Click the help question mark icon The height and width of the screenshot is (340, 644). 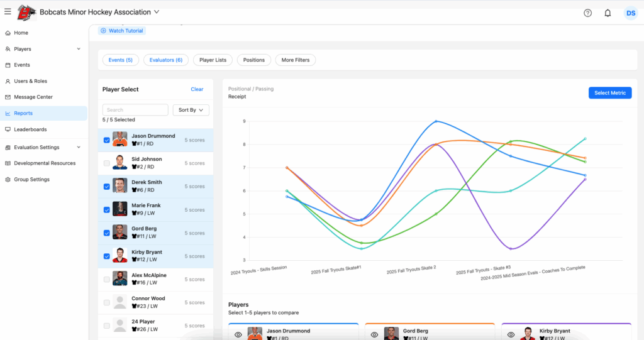pyautogui.click(x=587, y=13)
